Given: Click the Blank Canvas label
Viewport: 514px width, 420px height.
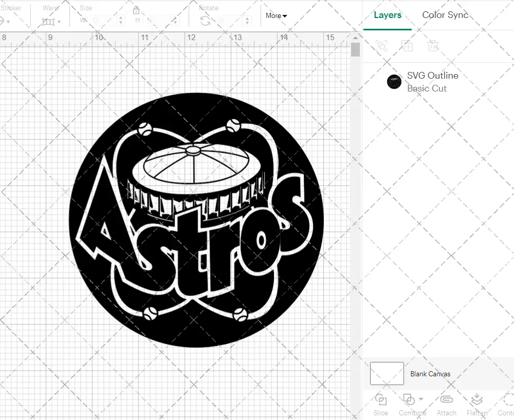Looking at the screenshot, I should click(430, 374).
